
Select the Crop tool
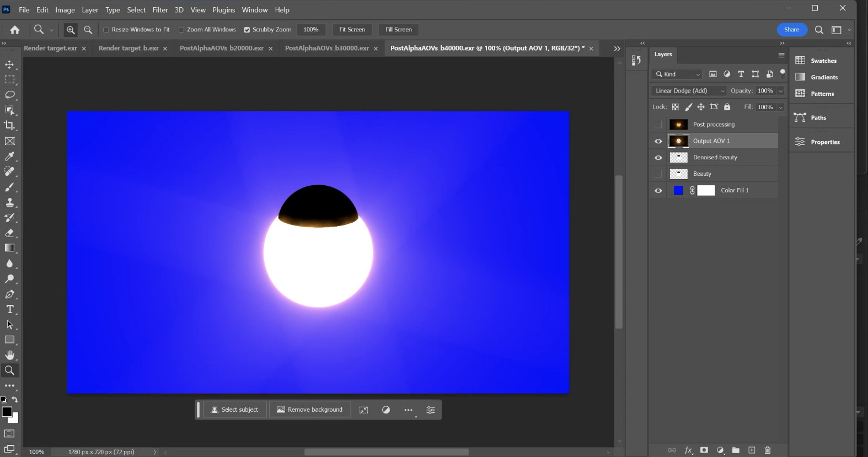coord(9,126)
